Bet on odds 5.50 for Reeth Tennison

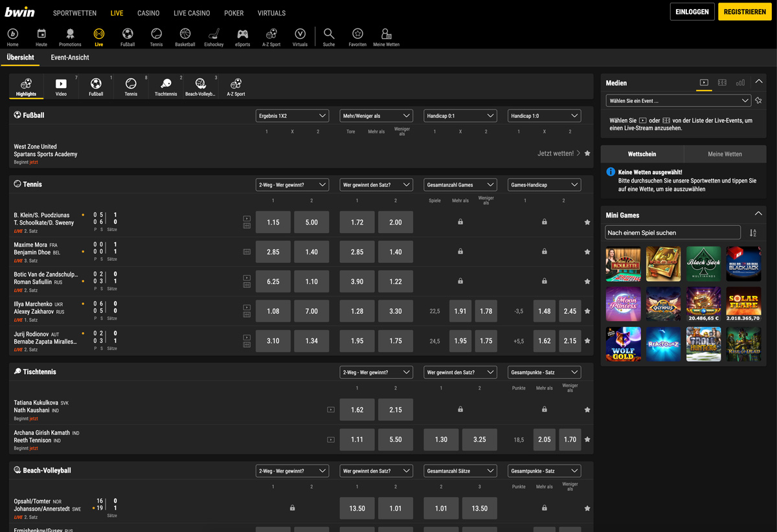coord(396,439)
